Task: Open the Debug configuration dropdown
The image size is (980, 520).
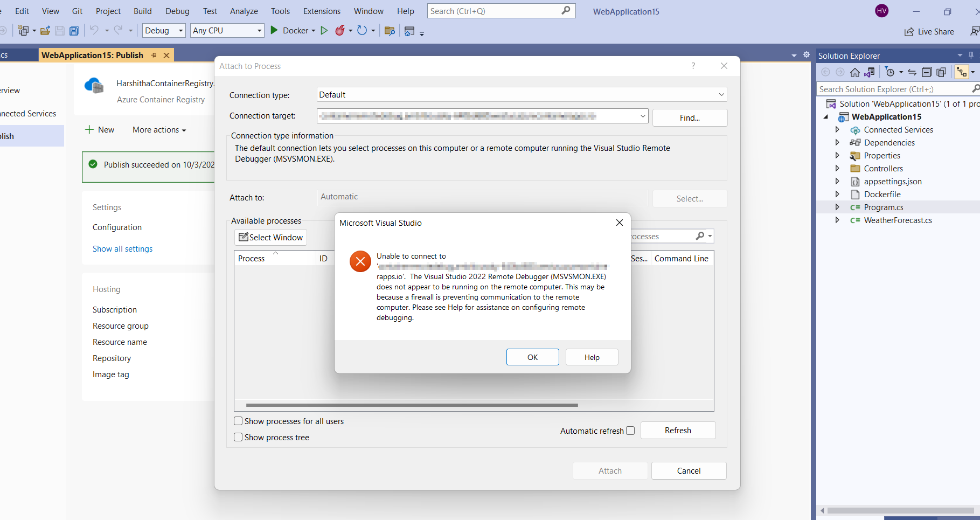Action: click(164, 30)
